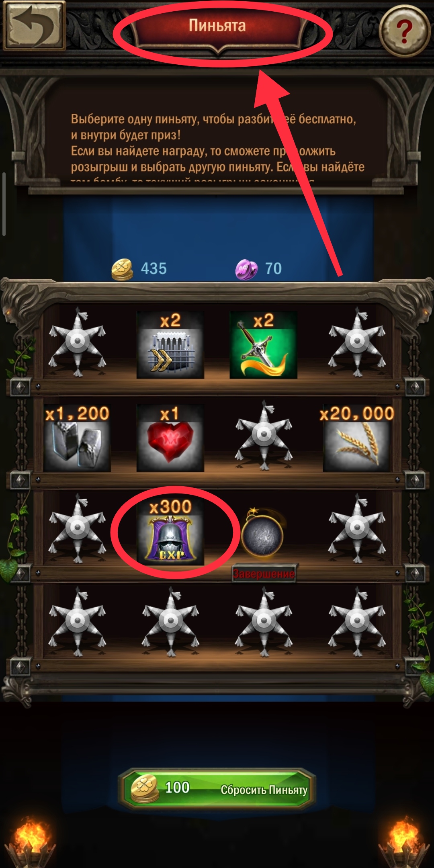Smash the piñata in the top-right shelf slot

(x=357, y=342)
